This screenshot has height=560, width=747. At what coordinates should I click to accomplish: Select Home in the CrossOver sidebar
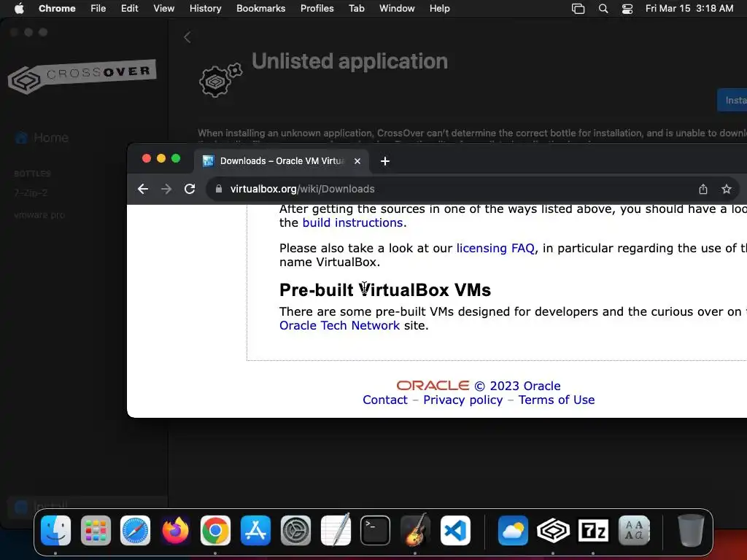coord(42,138)
